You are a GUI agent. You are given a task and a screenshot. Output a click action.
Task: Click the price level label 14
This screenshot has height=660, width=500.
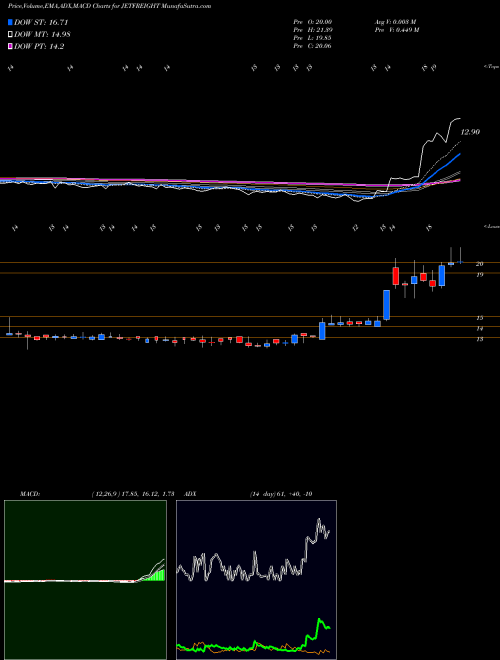coord(479,328)
